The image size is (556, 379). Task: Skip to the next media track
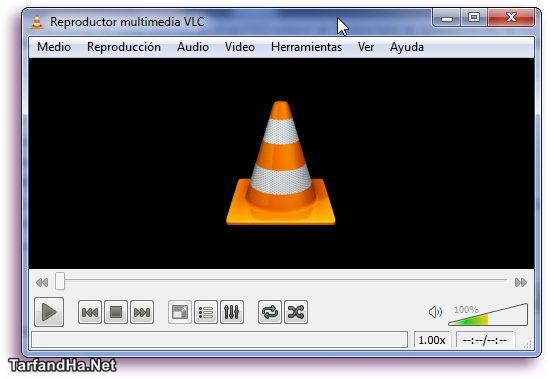142,312
